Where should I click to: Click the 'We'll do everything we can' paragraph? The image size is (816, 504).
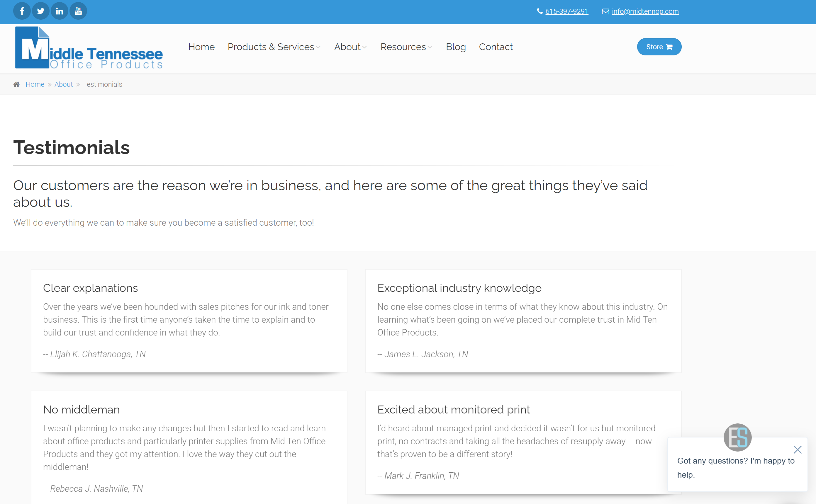pyautogui.click(x=163, y=223)
